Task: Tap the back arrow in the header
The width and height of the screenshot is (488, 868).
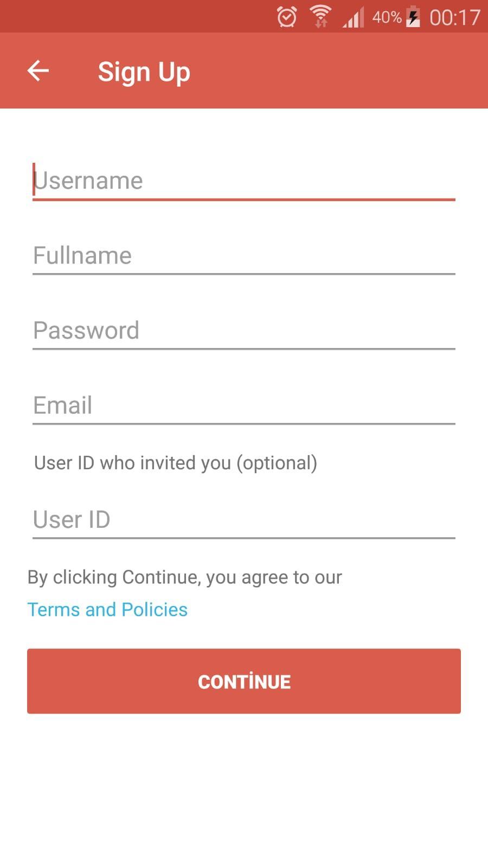Action: coord(38,71)
